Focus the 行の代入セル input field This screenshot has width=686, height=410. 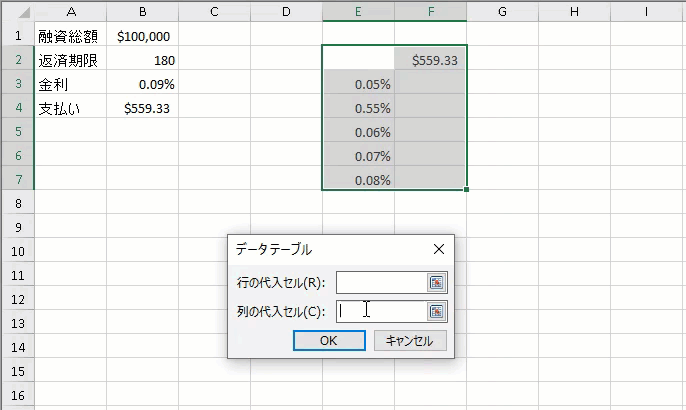click(382, 283)
